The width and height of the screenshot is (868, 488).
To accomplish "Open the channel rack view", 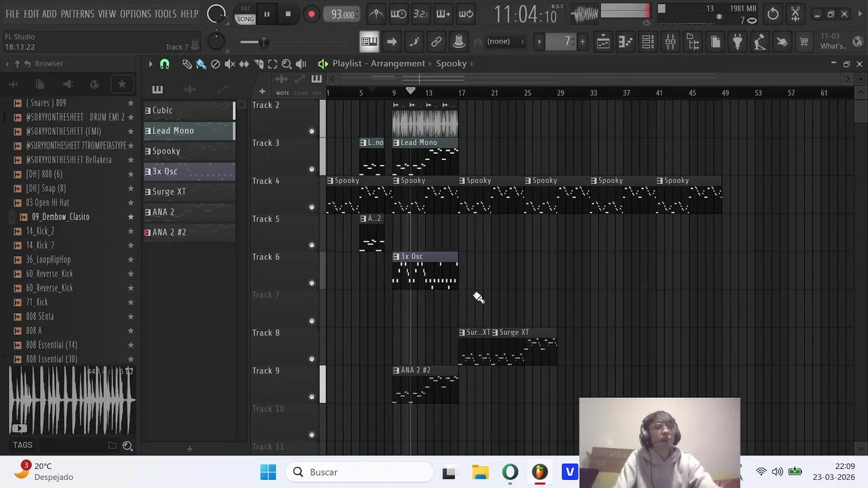I will (648, 42).
